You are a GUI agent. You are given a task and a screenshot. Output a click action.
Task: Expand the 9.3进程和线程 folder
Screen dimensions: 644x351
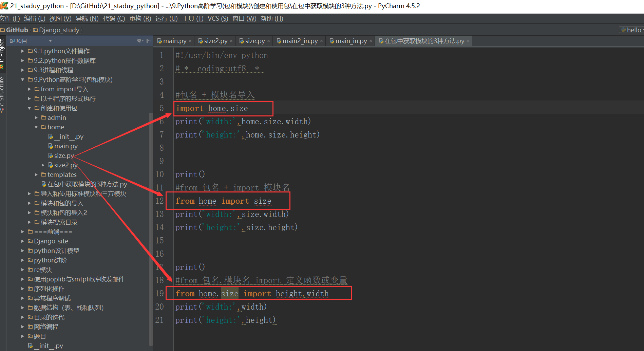[x=22, y=70]
